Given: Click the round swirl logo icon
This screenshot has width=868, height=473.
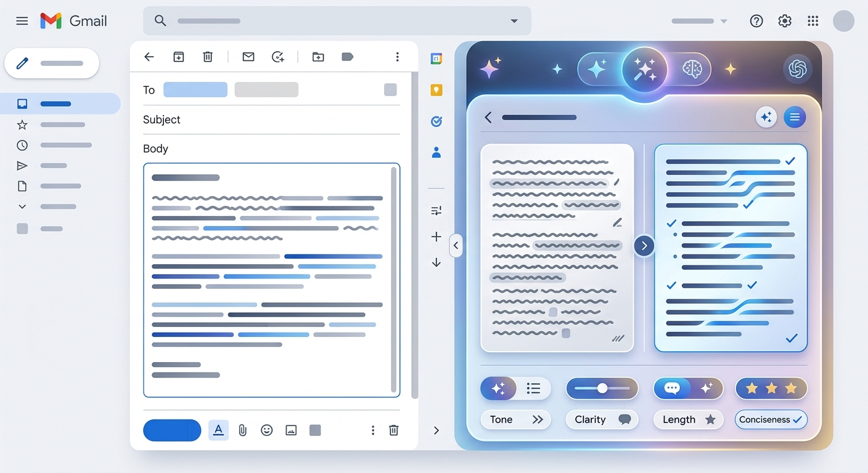Looking at the screenshot, I should pyautogui.click(x=798, y=68).
